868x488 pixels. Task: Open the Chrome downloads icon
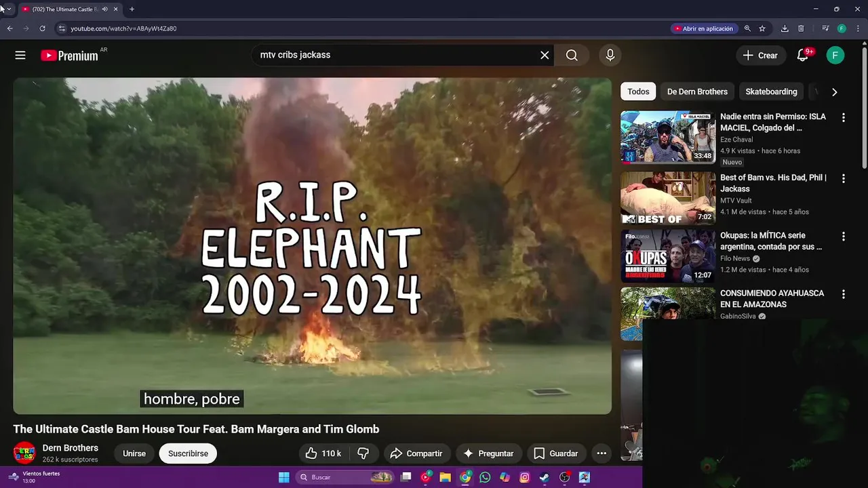[x=785, y=28]
